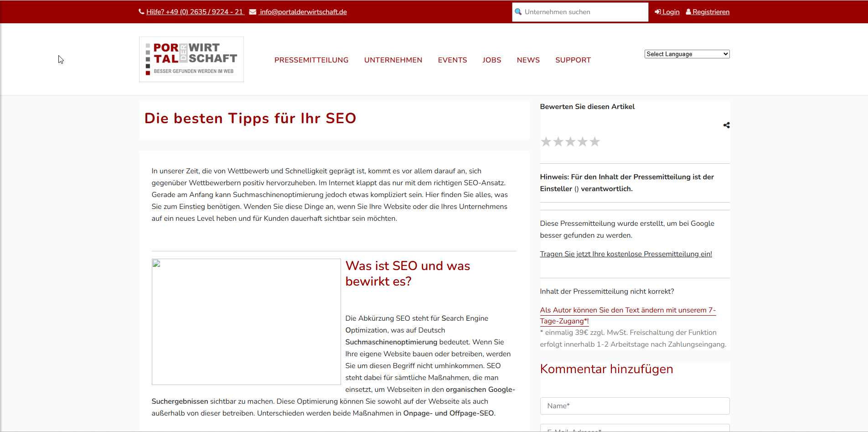Open the News page
868x432 pixels.
point(528,60)
